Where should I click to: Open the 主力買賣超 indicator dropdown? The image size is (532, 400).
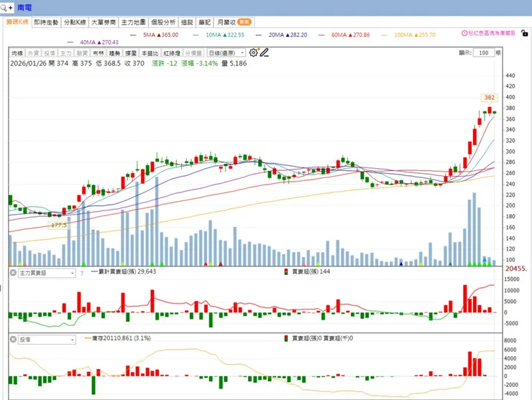(x=47, y=273)
